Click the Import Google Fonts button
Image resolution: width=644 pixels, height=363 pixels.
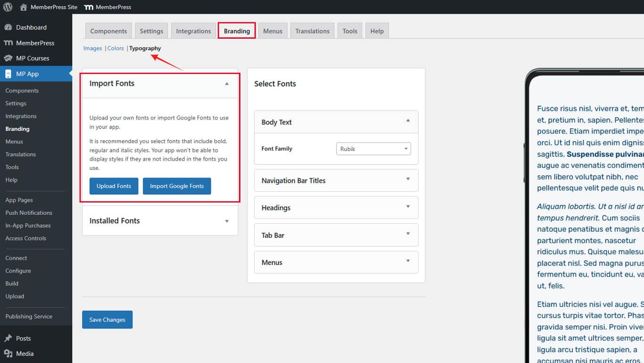coord(177,186)
